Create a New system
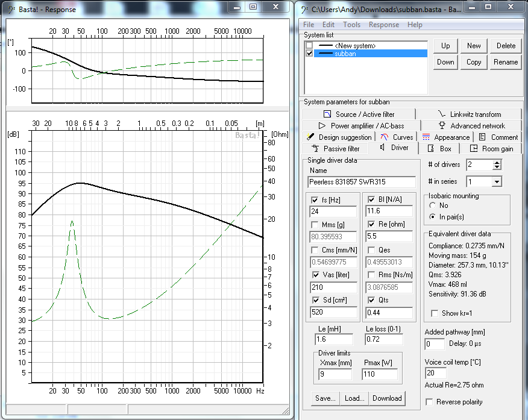 click(474, 46)
